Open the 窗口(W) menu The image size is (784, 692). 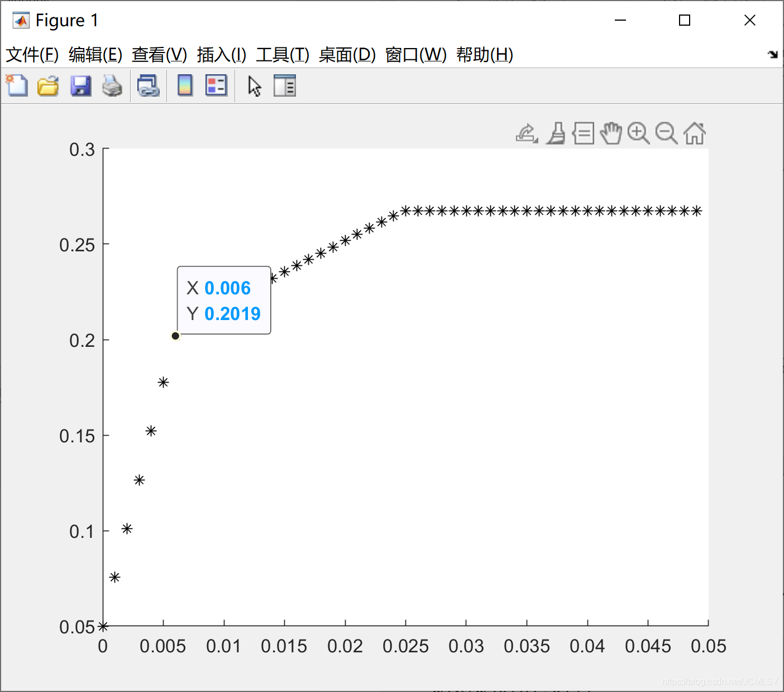(x=416, y=55)
